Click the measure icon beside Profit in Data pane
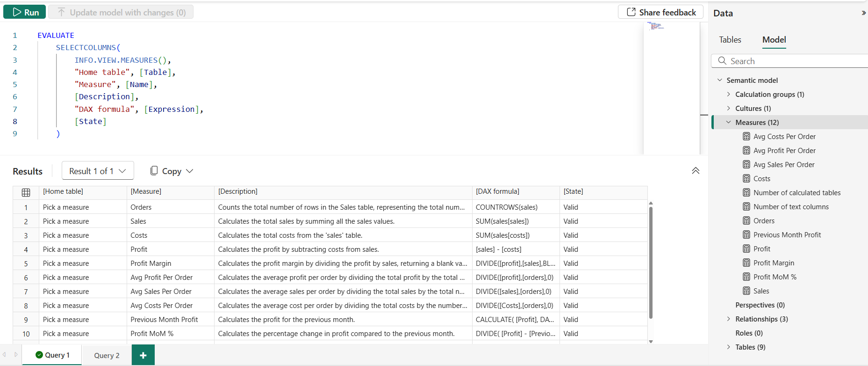The image size is (868, 366). point(746,249)
